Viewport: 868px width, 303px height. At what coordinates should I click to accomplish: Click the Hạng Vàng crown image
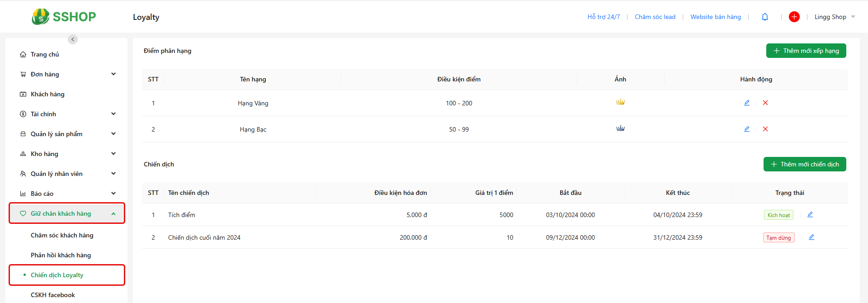point(620,102)
